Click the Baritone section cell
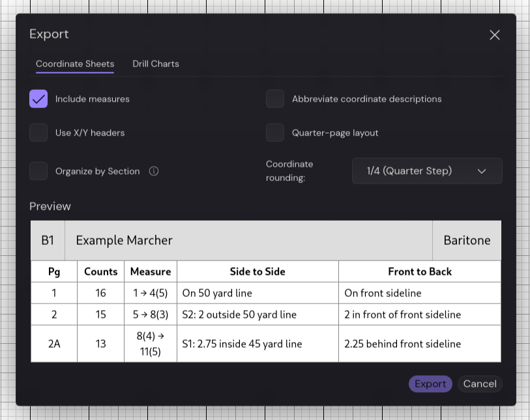Viewport: 530px width, 420px height. [x=467, y=240]
